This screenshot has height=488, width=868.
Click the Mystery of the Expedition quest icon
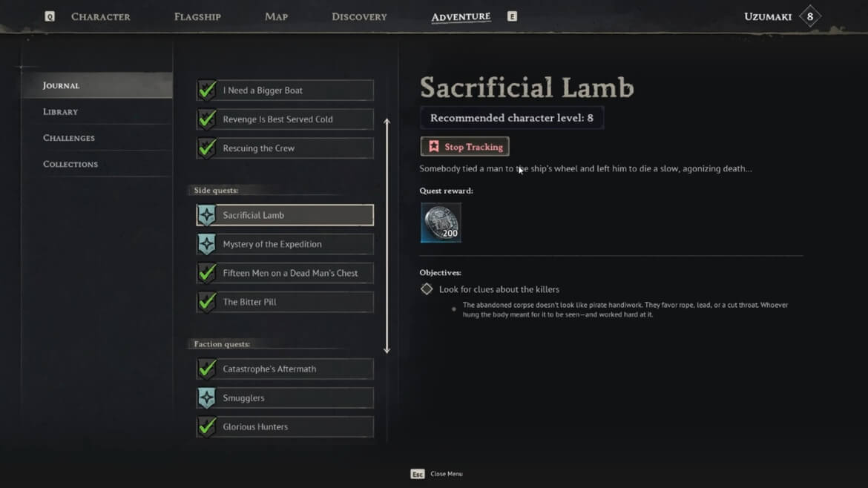[207, 244]
